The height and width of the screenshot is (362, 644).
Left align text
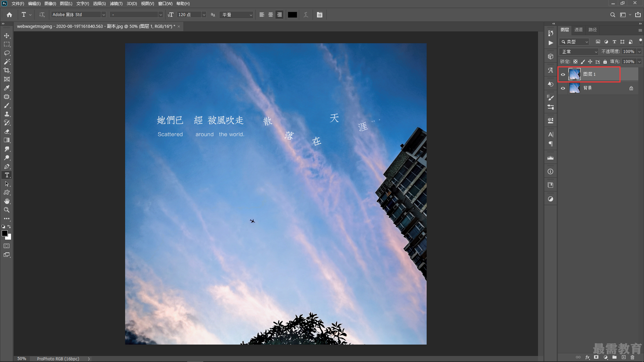262,15
